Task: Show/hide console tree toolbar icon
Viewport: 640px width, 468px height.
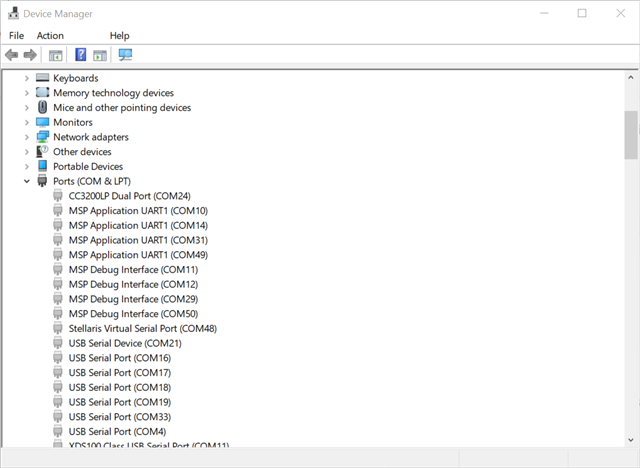Action: 56,55
